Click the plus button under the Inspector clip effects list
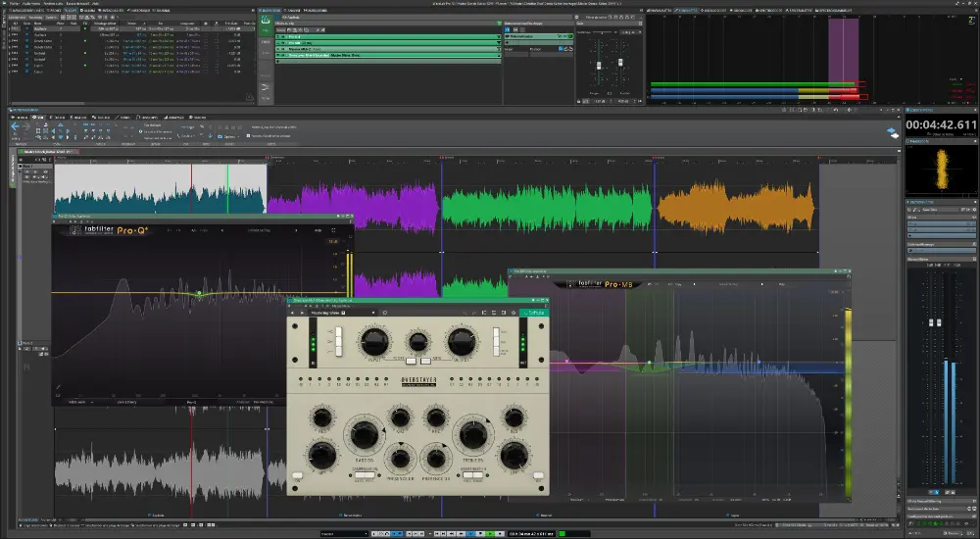 (277, 62)
